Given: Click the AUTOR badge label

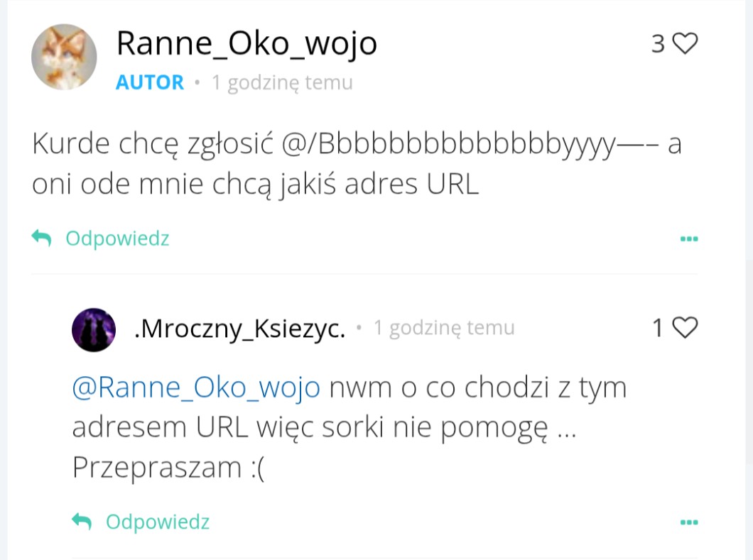Looking at the screenshot, I should coord(150,83).
